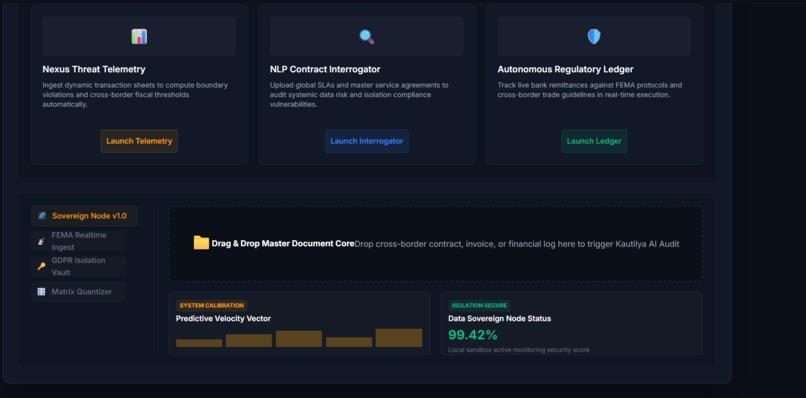Click the magnifying glass icon above NLP Contract Interrogator
The image size is (806, 398).
coord(367,37)
